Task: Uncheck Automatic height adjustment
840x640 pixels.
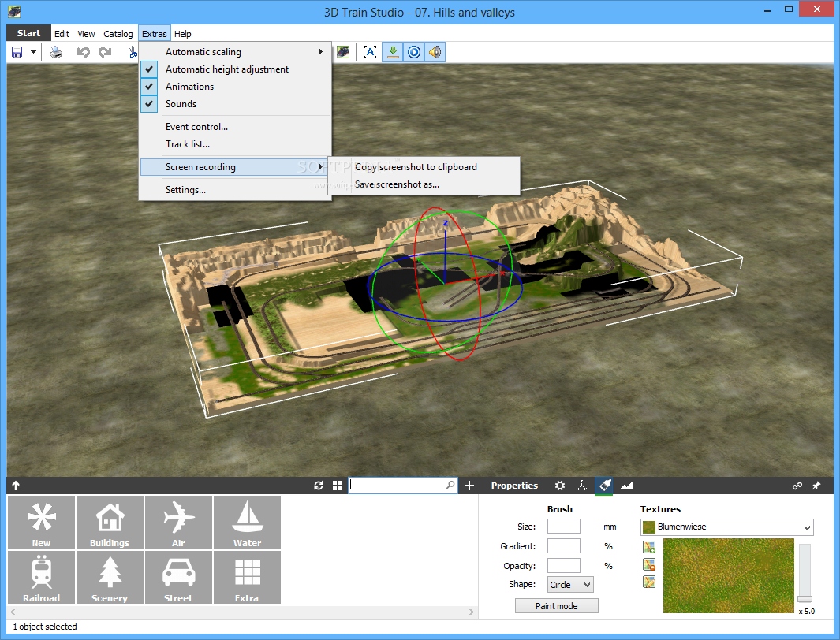Action: (x=235, y=69)
